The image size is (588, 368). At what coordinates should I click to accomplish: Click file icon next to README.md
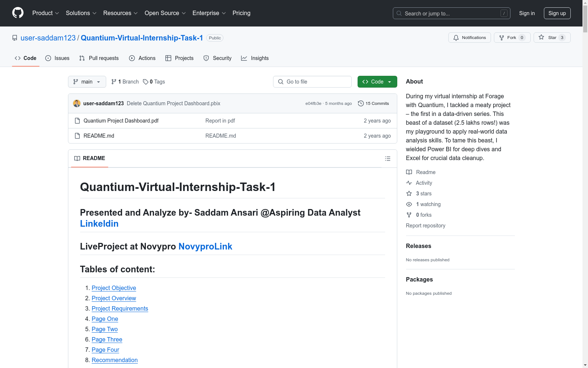click(77, 136)
